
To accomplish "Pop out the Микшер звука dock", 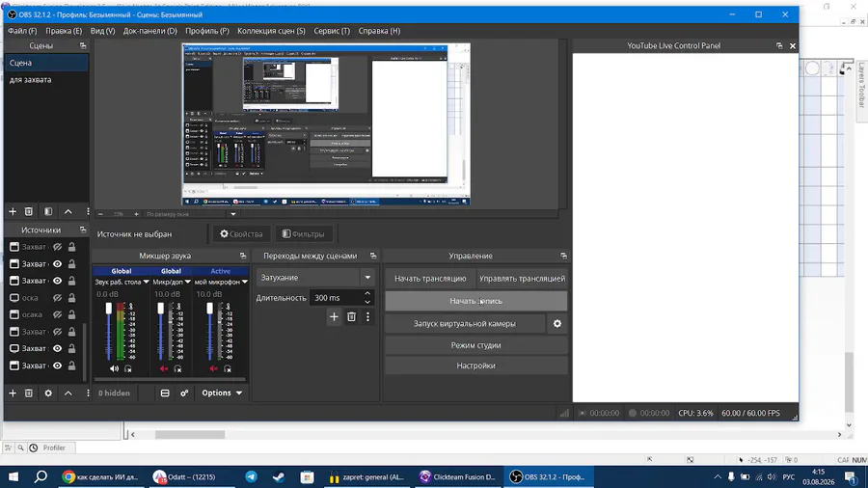I will coord(242,256).
